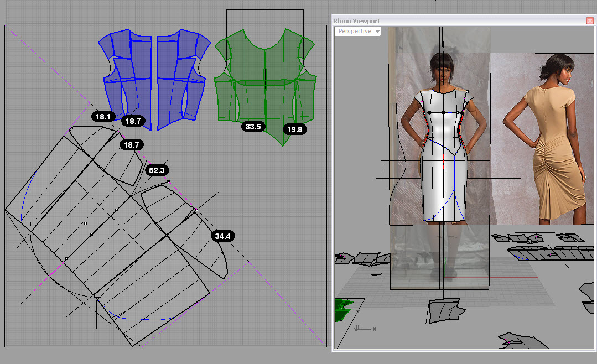Open the Perspective viewport dropdown arrow
Viewport: 597px width, 364px height.
[377, 32]
